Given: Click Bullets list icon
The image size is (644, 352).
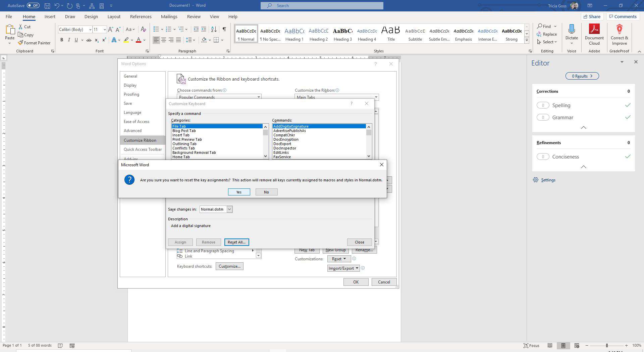Looking at the screenshot, I should (x=156, y=29).
